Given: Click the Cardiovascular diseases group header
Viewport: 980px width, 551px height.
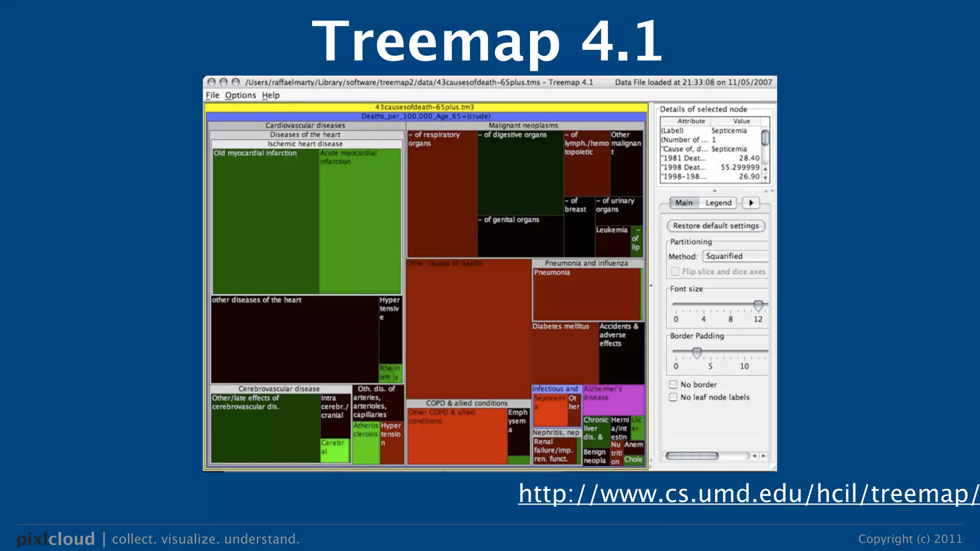Looking at the screenshot, I should coord(305,125).
